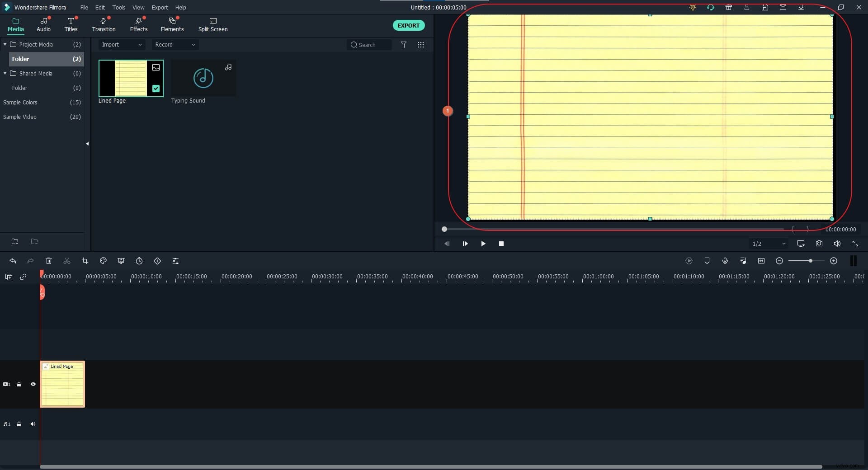This screenshot has height=470, width=868.
Task: Toggle visibility of the video track
Action: click(x=33, y=384)
